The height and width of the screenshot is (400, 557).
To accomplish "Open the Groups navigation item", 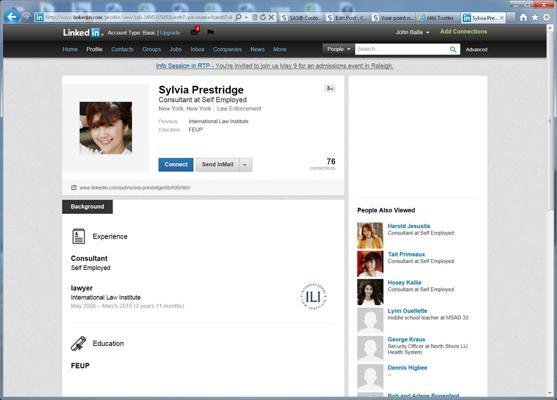I will point(152,49).
